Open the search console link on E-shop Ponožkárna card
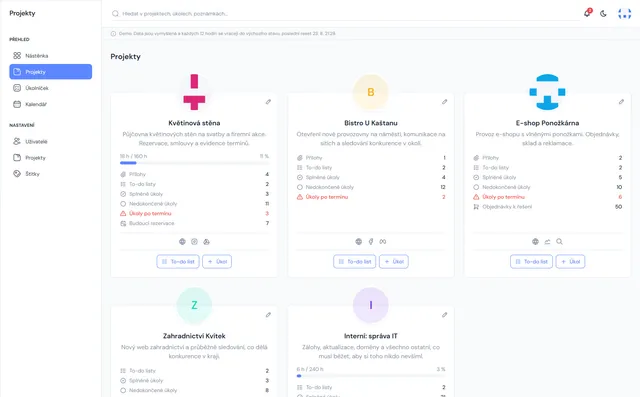Viewport: 640px width, 397px height. point(560,242)
